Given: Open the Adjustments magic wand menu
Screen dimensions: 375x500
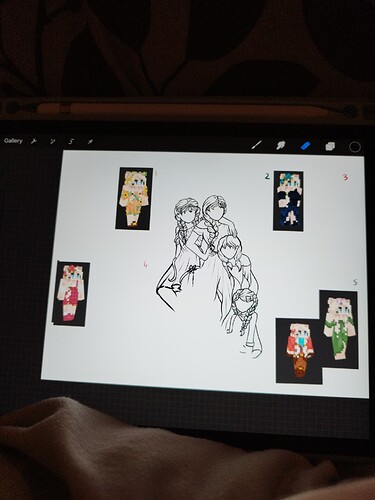Looking at the screenshot, I should [52, 142].
